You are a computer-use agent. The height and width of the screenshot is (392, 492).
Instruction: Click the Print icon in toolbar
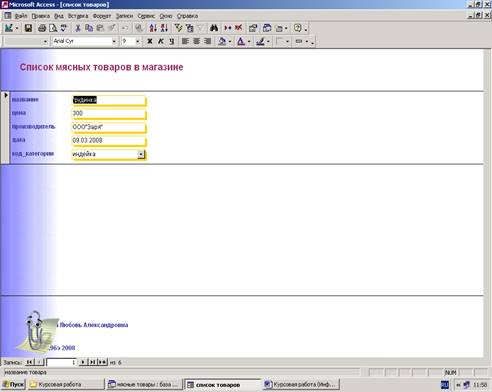click(42, 28)
